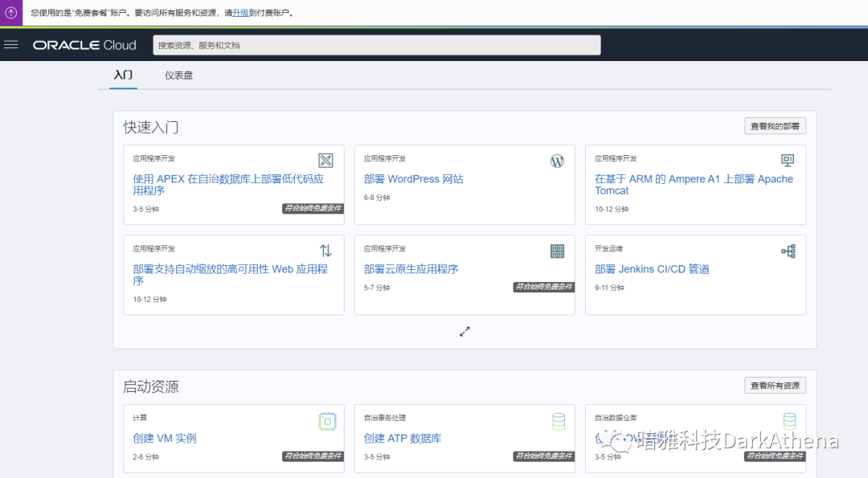Click the always-free badge on APEX card
This screenshot has width=868, height=478.
click(313, 208)
